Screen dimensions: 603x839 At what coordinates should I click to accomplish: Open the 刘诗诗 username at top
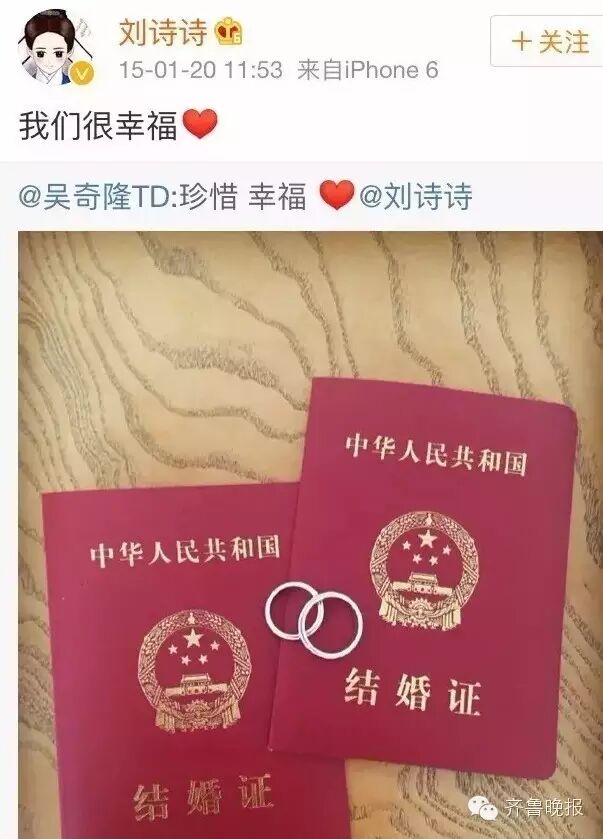[163, 32]
